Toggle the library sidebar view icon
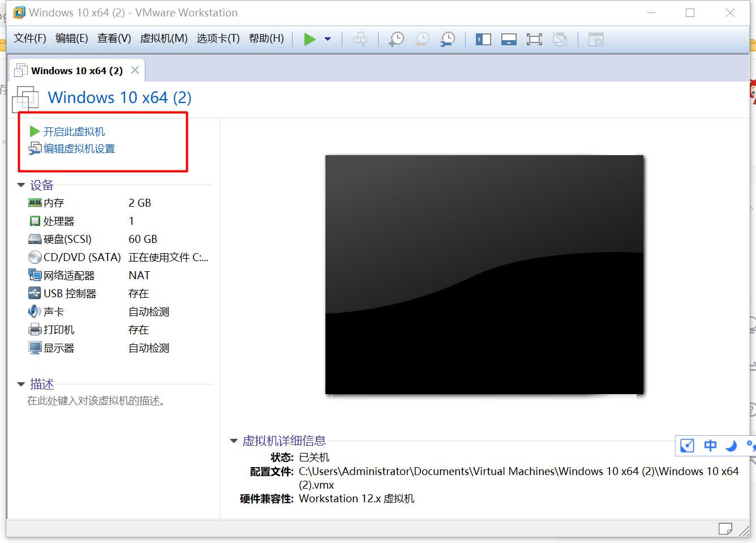The height and width of the screenshot is (543, 756). pos(483,39)
